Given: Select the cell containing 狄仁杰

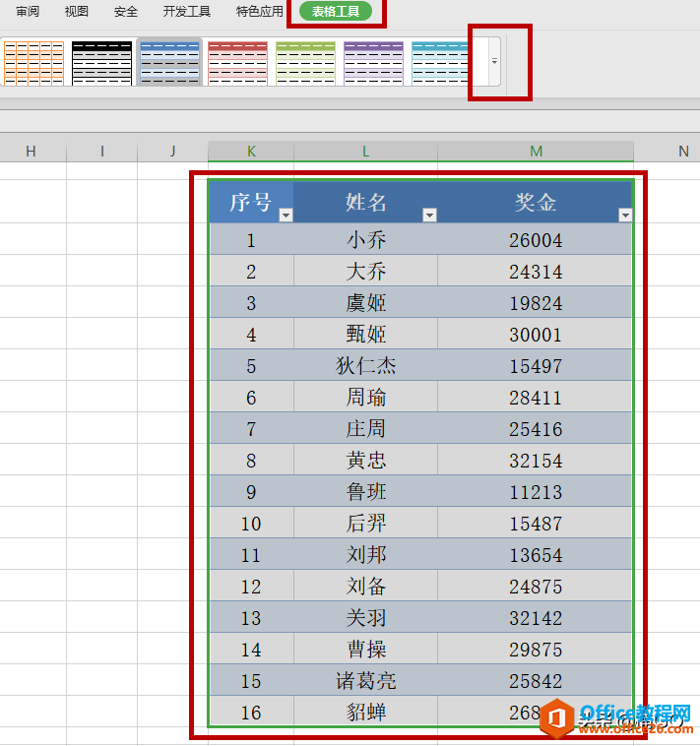Looking at the screenshot, I should pos(365,365).
